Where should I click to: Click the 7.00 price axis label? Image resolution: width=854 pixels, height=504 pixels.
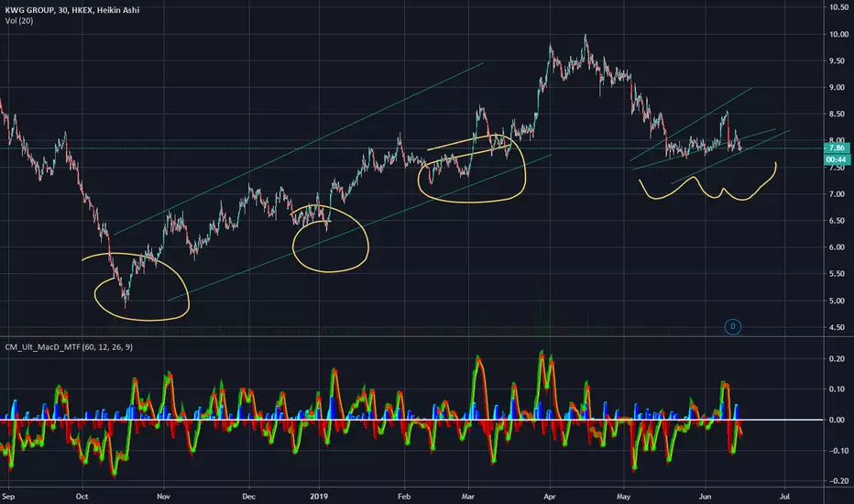point(838,194)
